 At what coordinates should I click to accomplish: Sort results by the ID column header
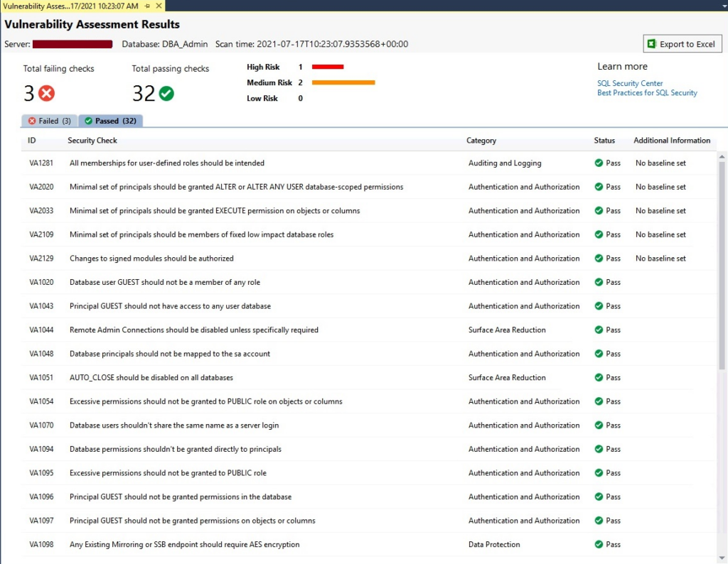click(32, 141)
